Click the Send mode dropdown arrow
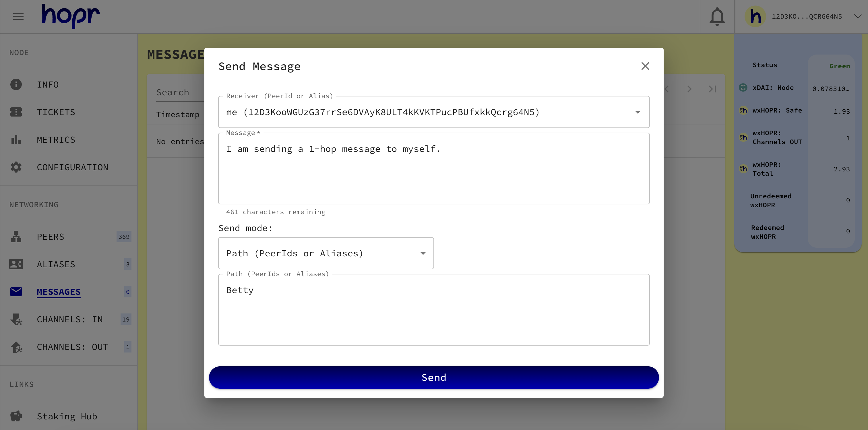This screenshot has height=430, width=868. point(423,253)
